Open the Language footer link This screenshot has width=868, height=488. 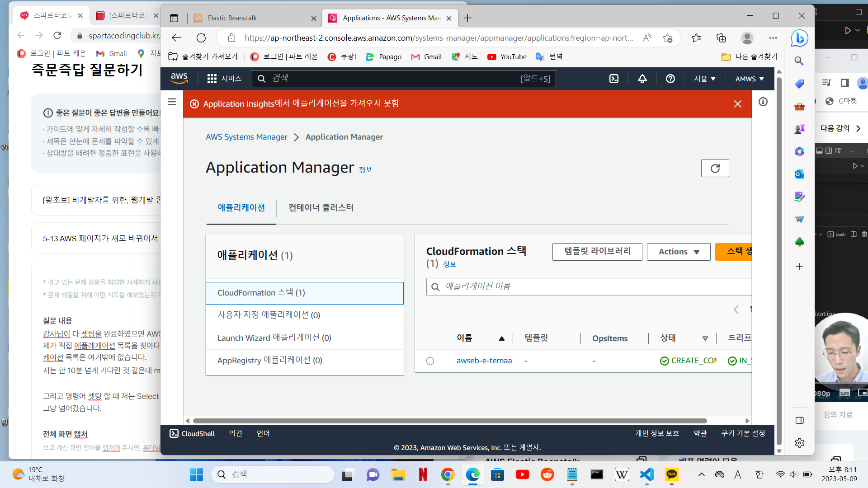click(x=263, y=433)
